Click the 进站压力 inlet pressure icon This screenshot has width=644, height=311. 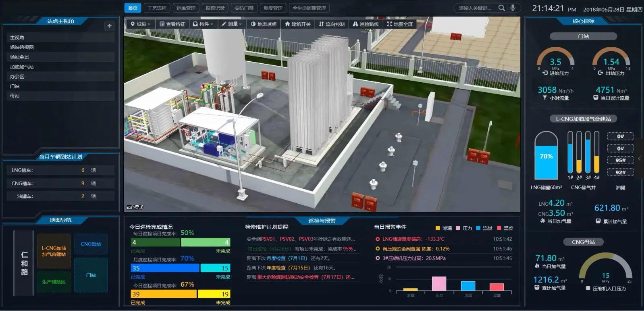545,73
